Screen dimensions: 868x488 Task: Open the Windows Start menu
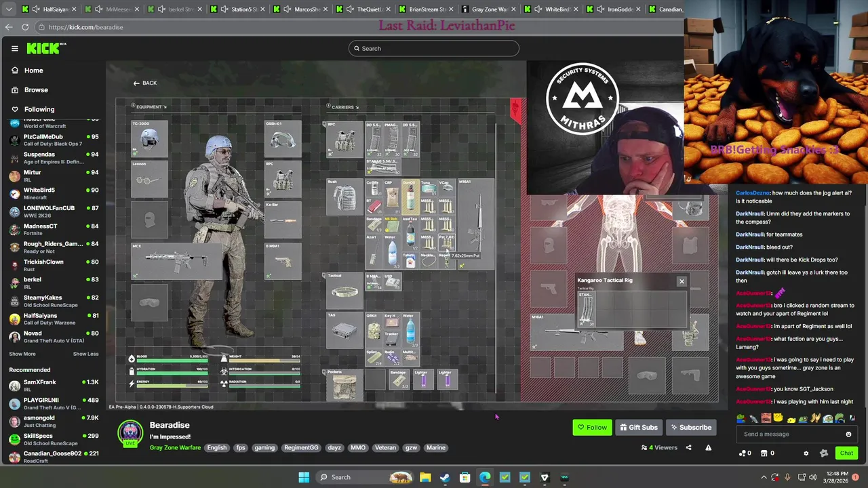coord(304,477)
